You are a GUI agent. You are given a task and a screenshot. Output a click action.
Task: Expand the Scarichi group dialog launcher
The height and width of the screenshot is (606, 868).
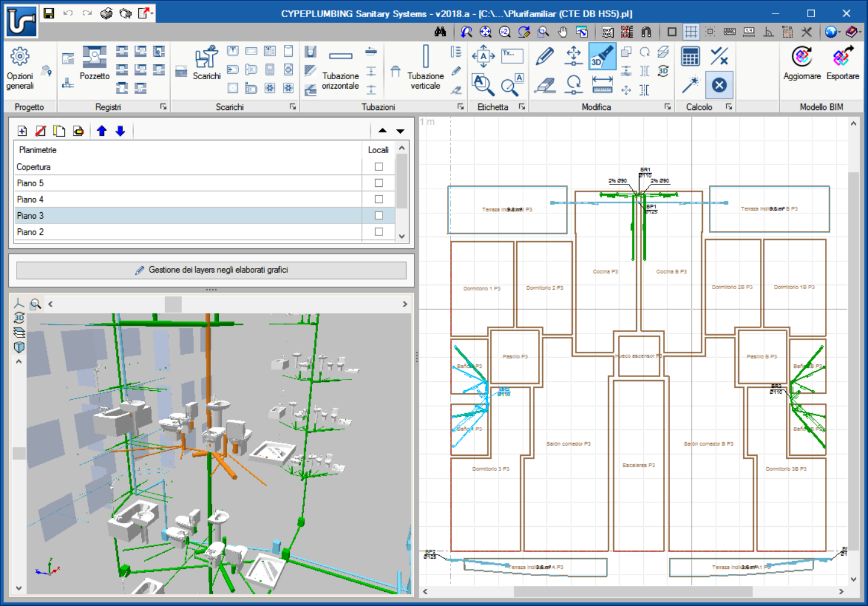tap(293, 107)
